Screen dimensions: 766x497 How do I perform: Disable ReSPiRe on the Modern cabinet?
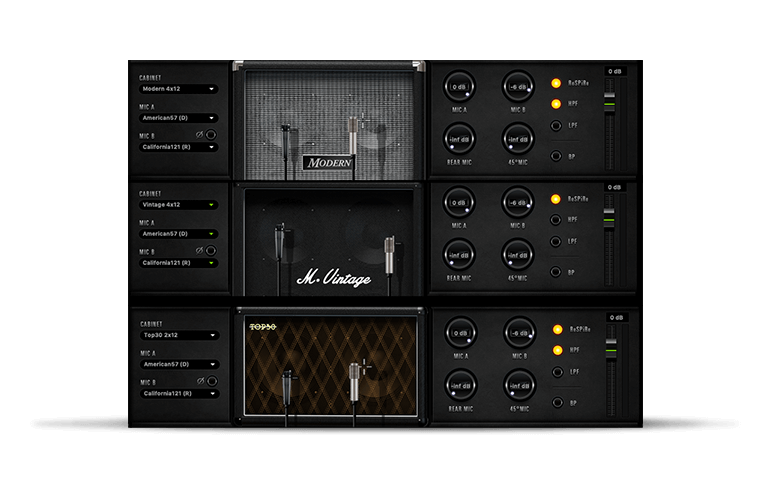click(x=555, y=82)
